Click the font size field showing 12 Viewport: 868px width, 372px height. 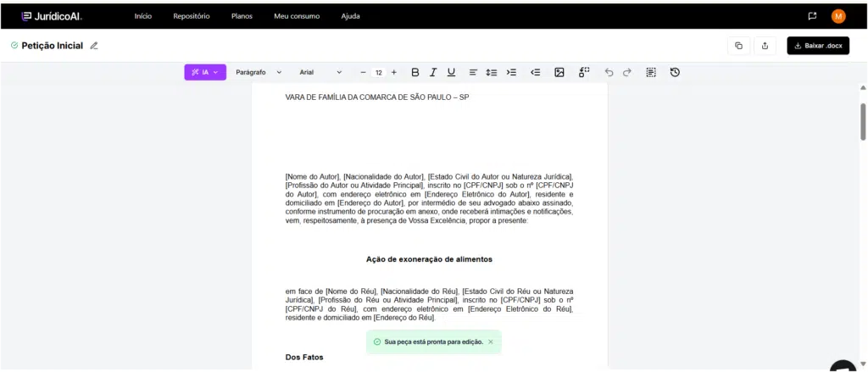click(379, 73)
